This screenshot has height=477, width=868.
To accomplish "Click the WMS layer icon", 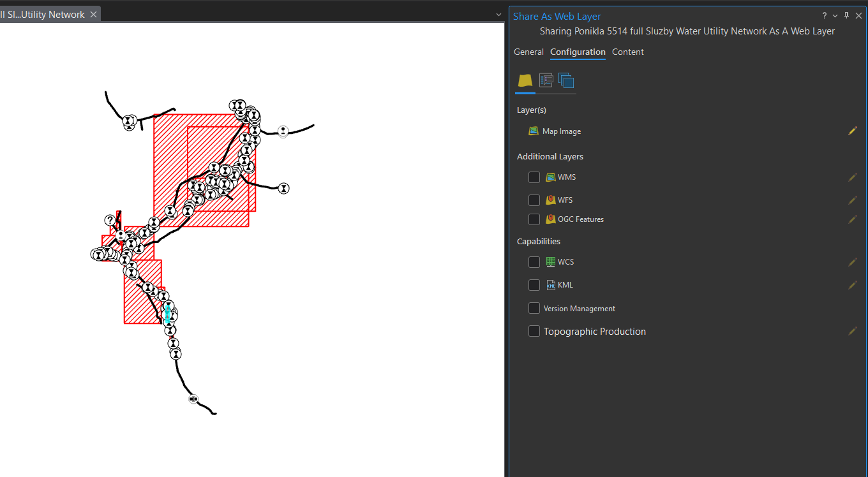I will [x=551, y=177].
